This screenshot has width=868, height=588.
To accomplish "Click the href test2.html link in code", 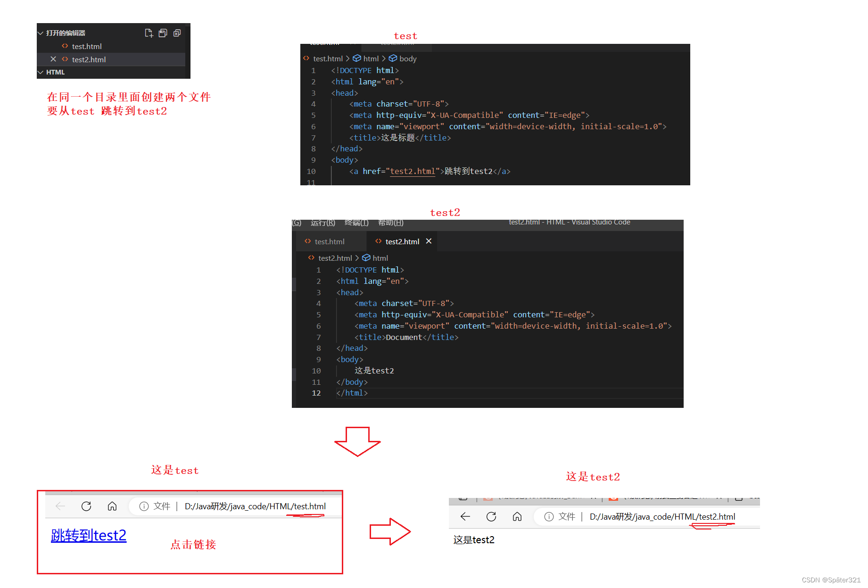I will 413,171.
